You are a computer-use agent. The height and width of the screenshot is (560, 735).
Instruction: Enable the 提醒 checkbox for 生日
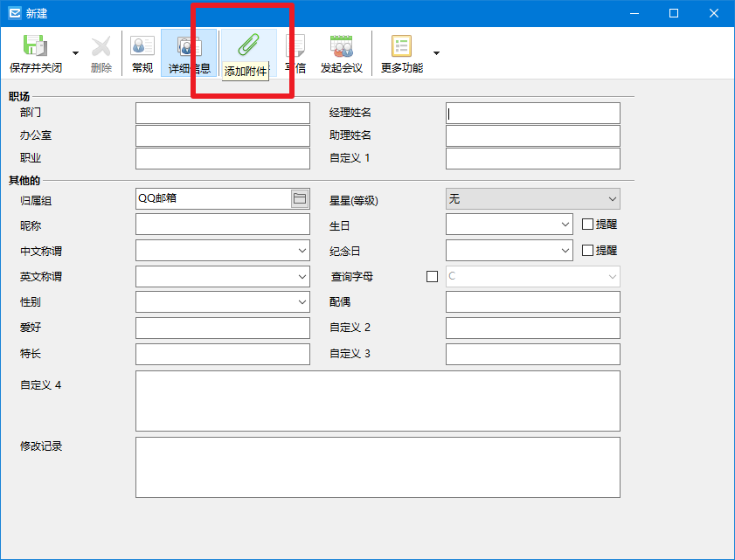tap(587, 224)
